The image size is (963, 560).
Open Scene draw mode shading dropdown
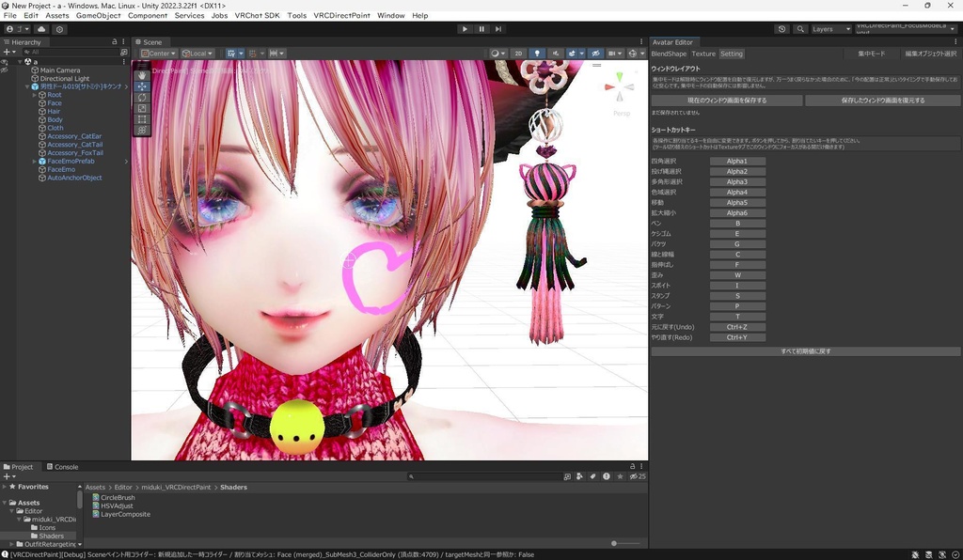pyautogui.click(x=497, y=54)
